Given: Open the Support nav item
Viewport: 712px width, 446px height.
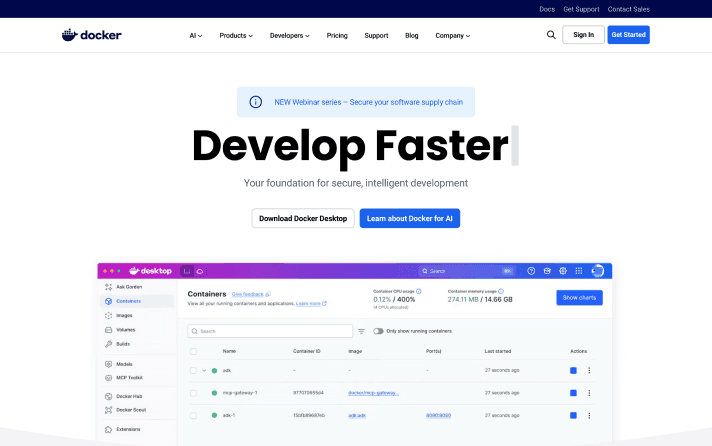Looking at the screenshot, I should [x=376, y=35].
